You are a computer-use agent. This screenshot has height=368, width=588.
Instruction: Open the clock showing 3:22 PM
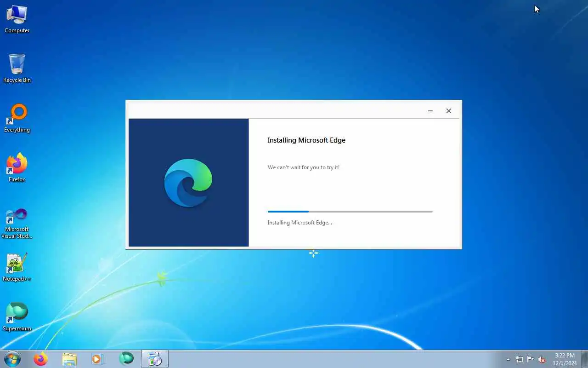pyautogui.click(x=565, y=359)
